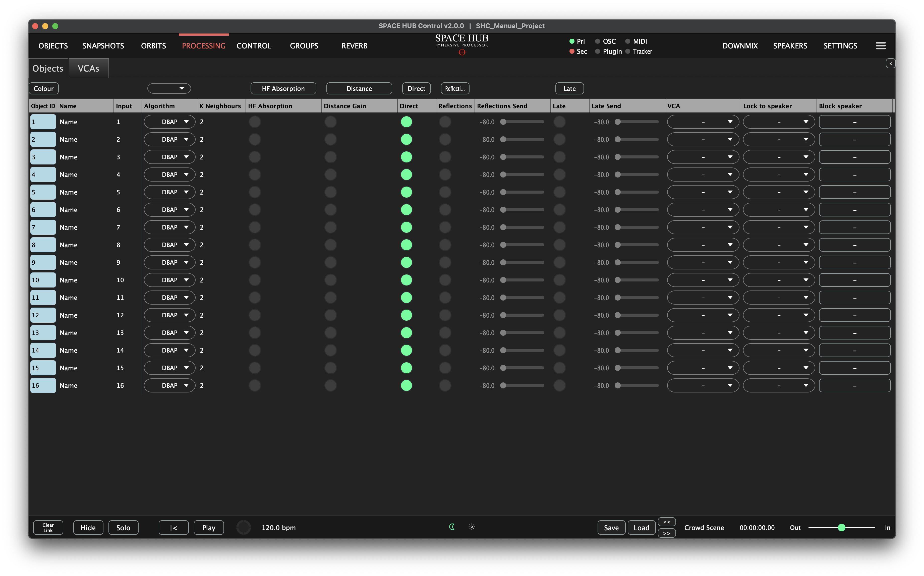This screenshot has height=576, width=924.
Task: Click the Clear Link button
Action: pos(48,528)
